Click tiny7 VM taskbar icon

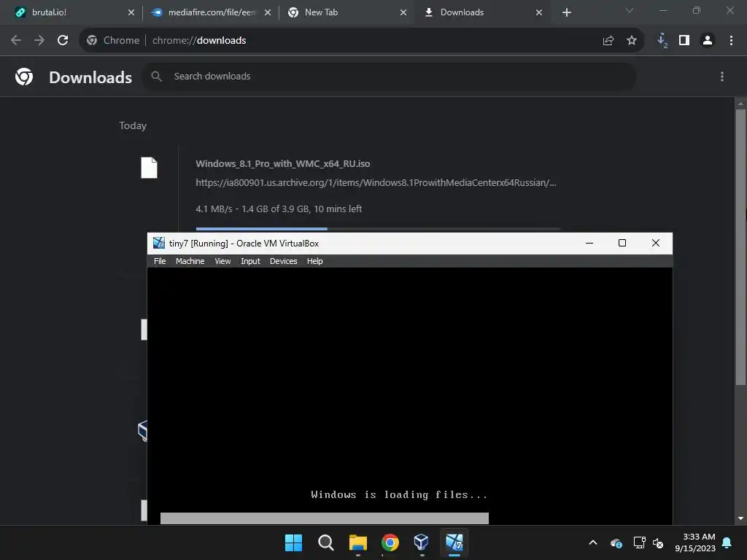[x=454, y=542]
